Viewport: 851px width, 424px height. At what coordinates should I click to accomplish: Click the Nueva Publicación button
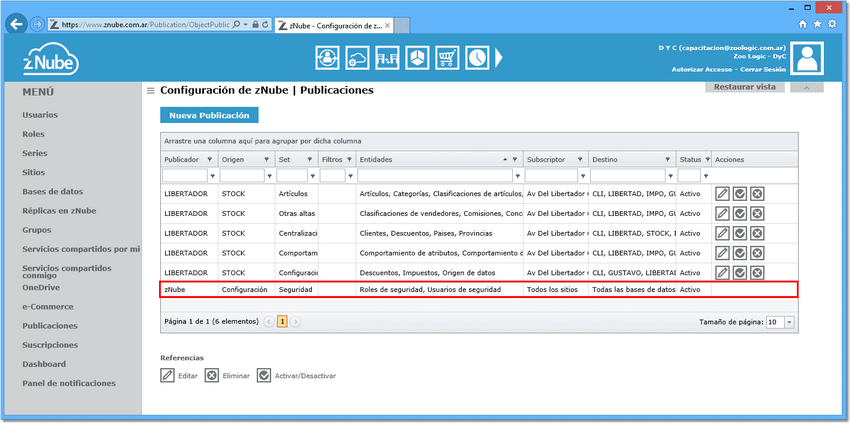point(209,116)
